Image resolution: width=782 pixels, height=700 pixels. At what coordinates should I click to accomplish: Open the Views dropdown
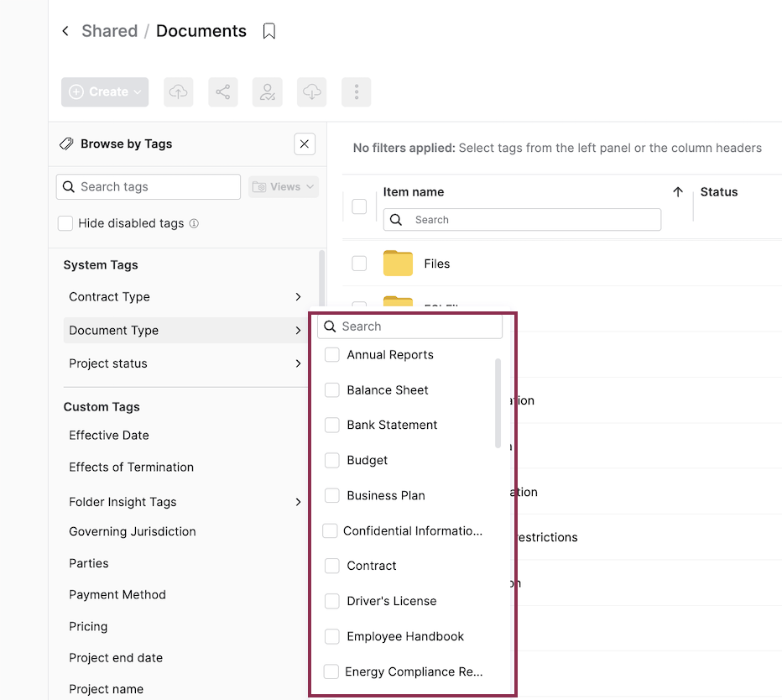coord(284,187)
